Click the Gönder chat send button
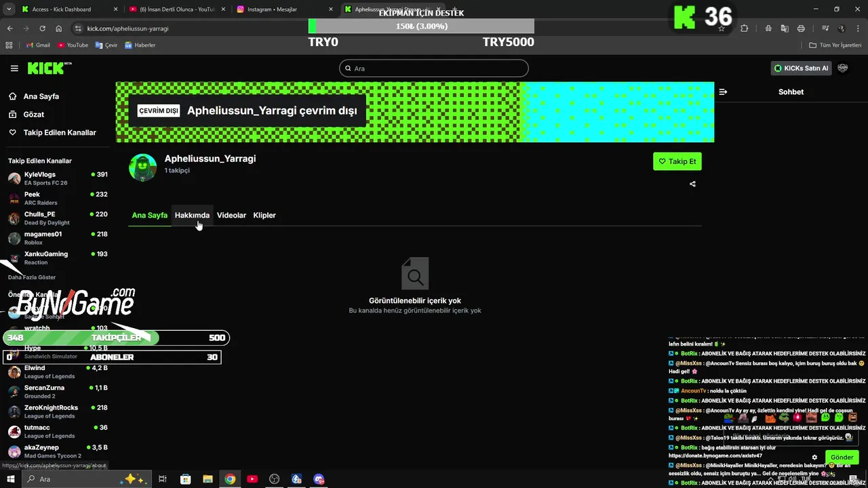Screen dimensions: 868x488 click(x=842, y=457)
